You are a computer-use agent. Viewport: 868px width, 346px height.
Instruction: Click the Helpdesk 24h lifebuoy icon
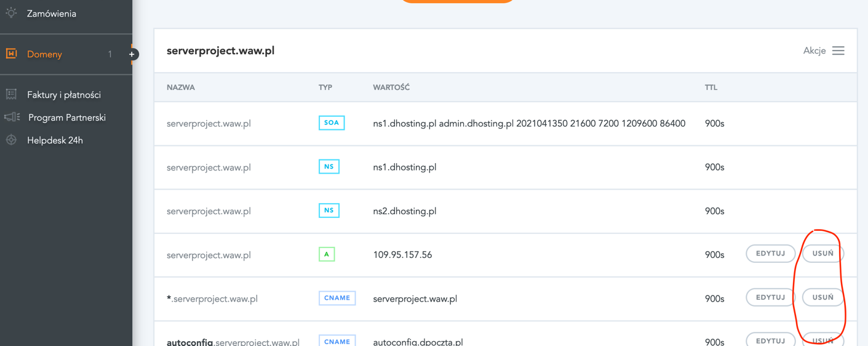click(x=11, y=140)
